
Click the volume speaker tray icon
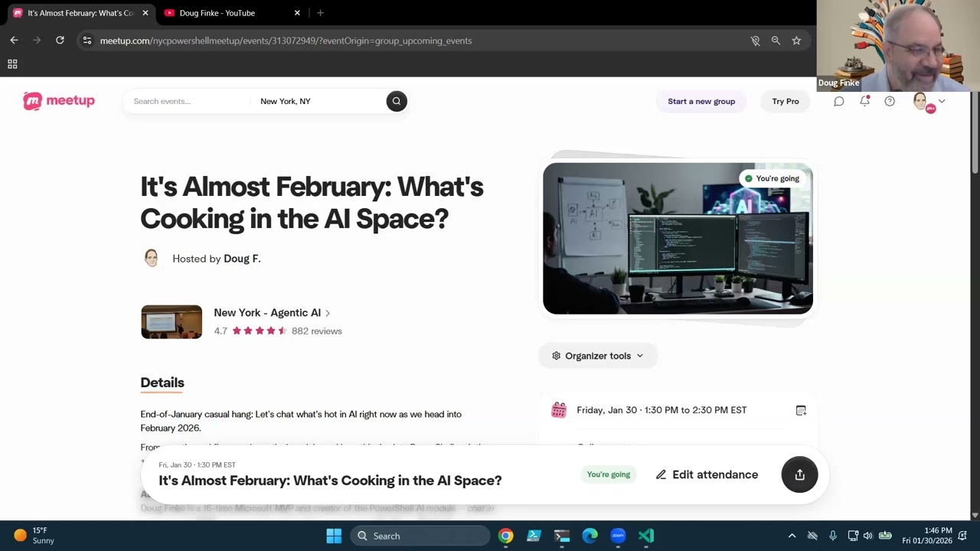tap(867, 536)
